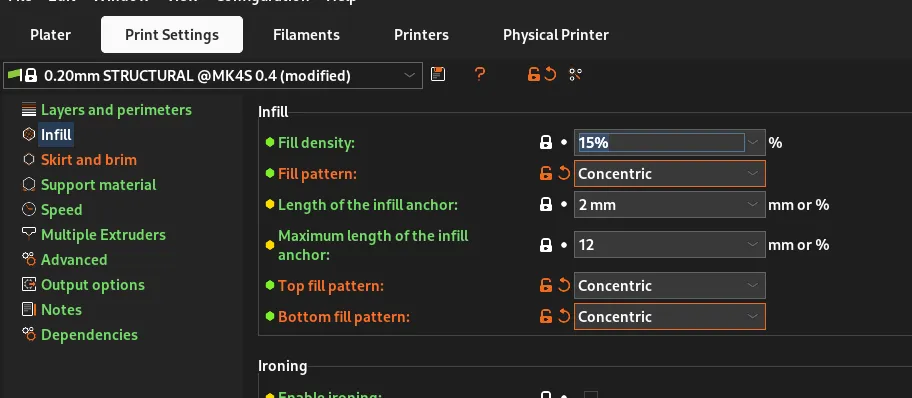Open the Top fill pattern dropdown
This screenshot has width=912, height=398.
click(669, 286)
